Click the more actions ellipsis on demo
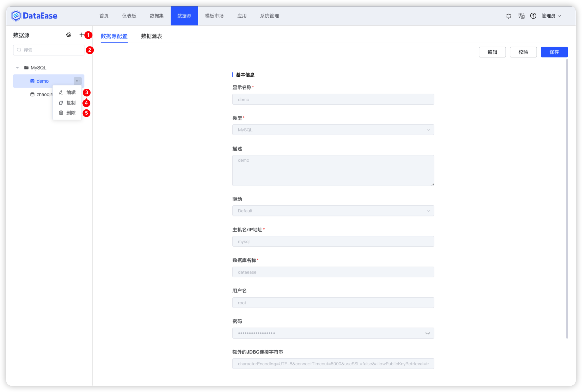 click(78, 81)
